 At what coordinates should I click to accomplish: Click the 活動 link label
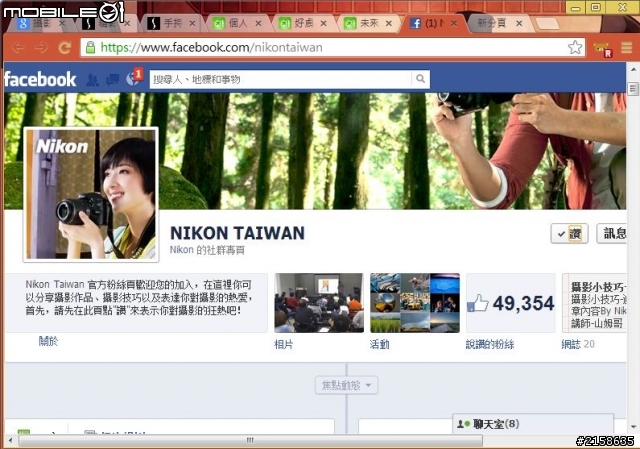[380, 344]
